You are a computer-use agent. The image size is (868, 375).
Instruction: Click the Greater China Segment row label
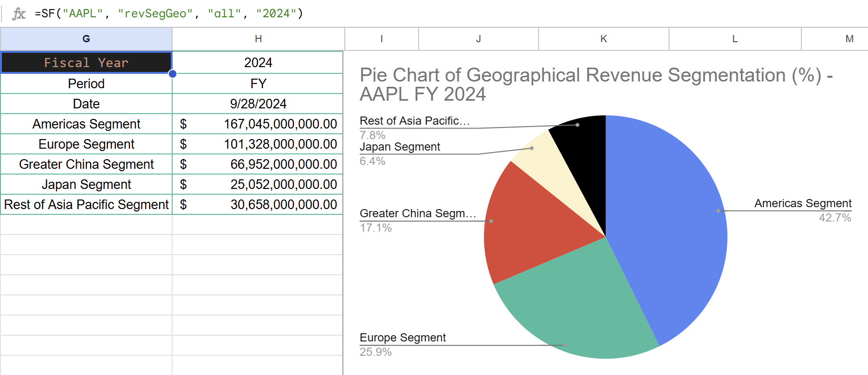coord(86,164)
